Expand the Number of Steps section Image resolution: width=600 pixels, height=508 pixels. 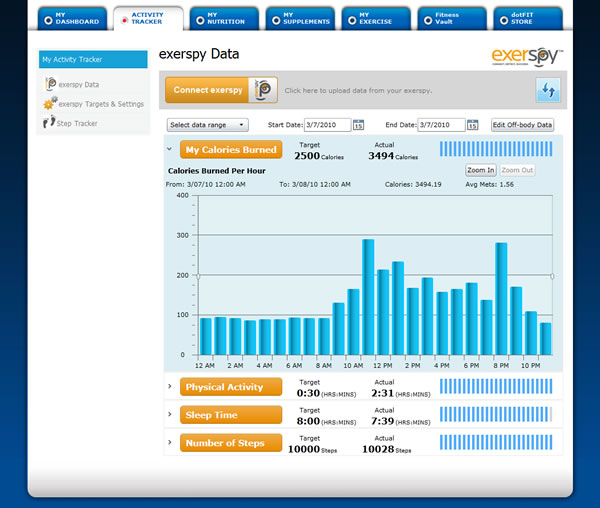coord(170,442)
